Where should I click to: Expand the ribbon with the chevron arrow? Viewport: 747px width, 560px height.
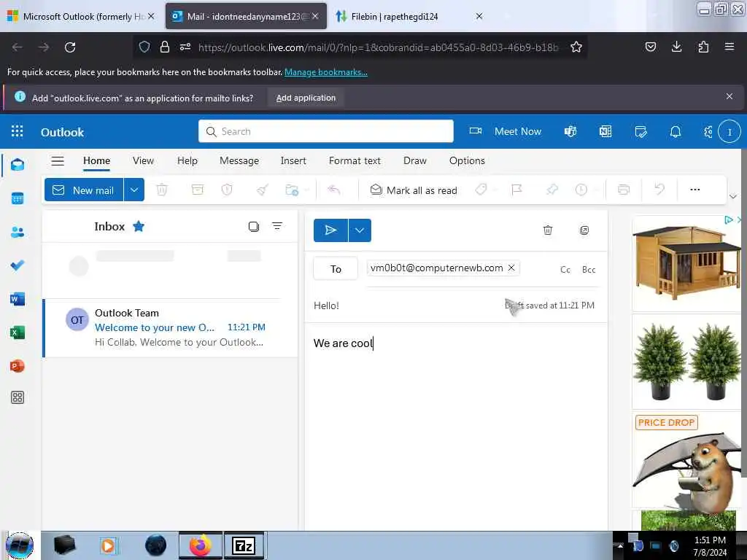(733, 196)
